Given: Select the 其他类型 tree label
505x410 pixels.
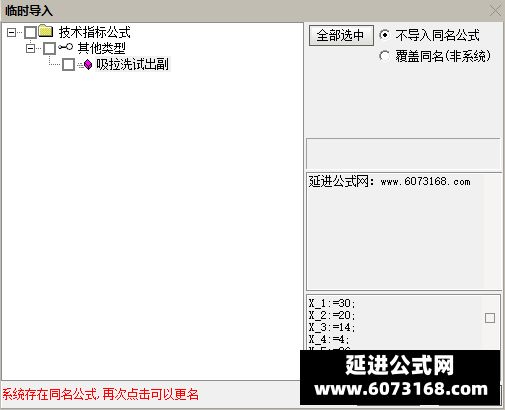Looking at the screenshot, I should (102, 48).
